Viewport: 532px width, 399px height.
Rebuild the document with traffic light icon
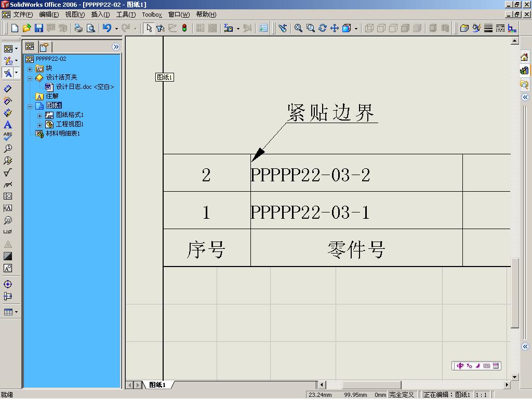point(184,28)
